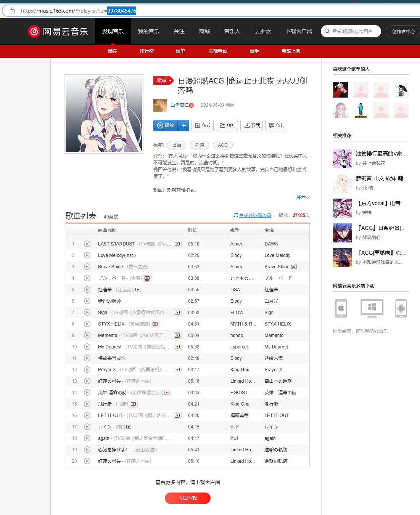Click the Android download icon
The image size is (420, 515).
point(401,308)
